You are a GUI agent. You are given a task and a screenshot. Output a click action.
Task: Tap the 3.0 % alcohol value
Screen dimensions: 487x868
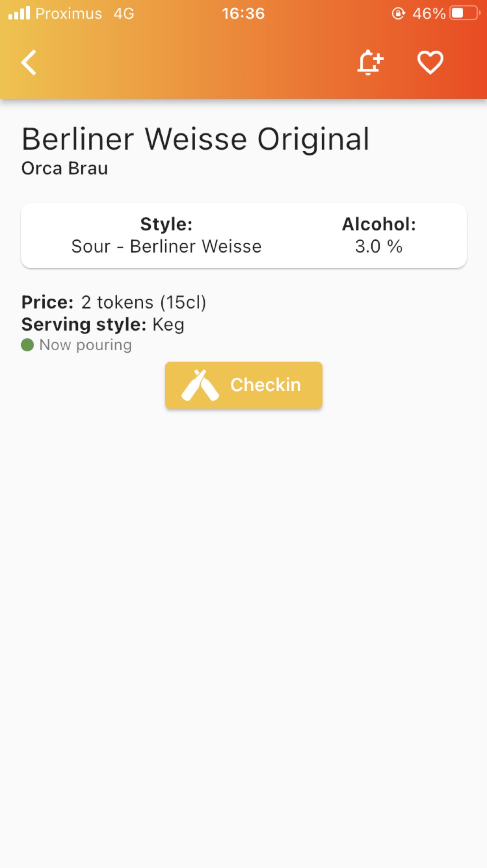[379, 246]
